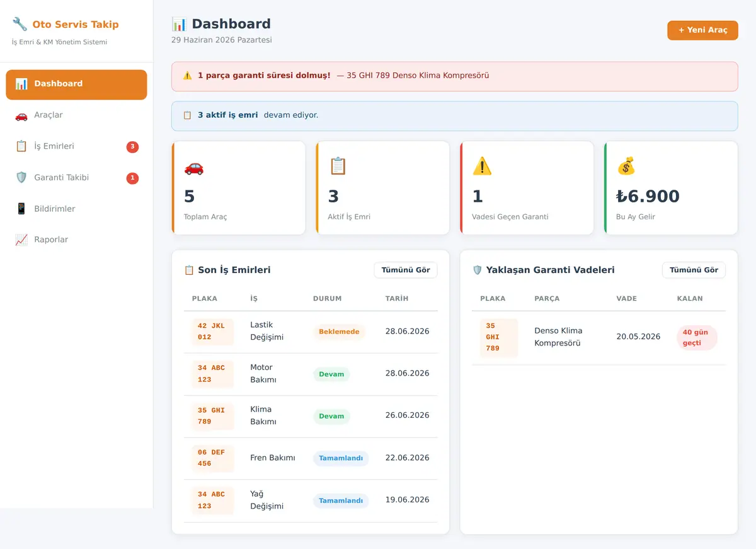The image size is (756, 549).
Task: Click the warranty date 20.05.2026
Action: [x=638, y=337]
